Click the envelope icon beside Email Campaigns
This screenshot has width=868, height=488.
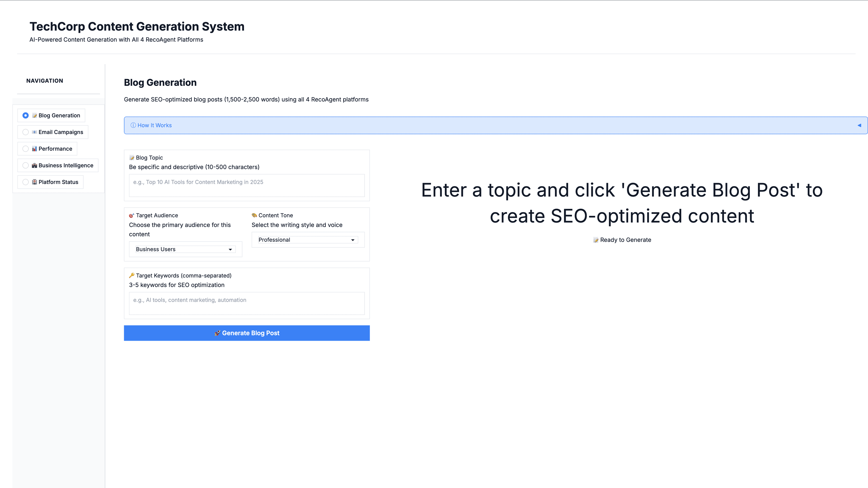point(34,132)
